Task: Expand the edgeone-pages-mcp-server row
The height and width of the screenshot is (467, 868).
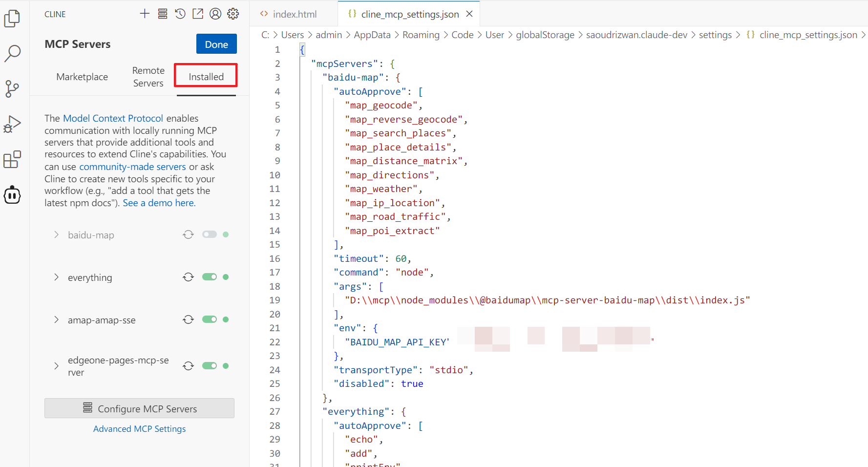Action: (56, 366)
